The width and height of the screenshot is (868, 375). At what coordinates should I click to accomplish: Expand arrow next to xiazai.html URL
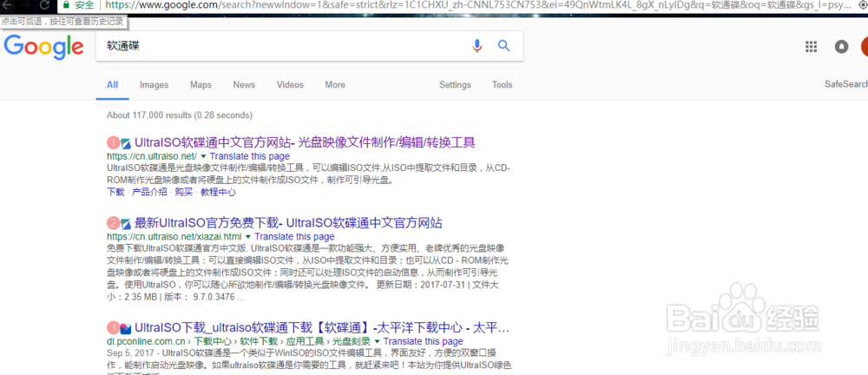point(248,237)
